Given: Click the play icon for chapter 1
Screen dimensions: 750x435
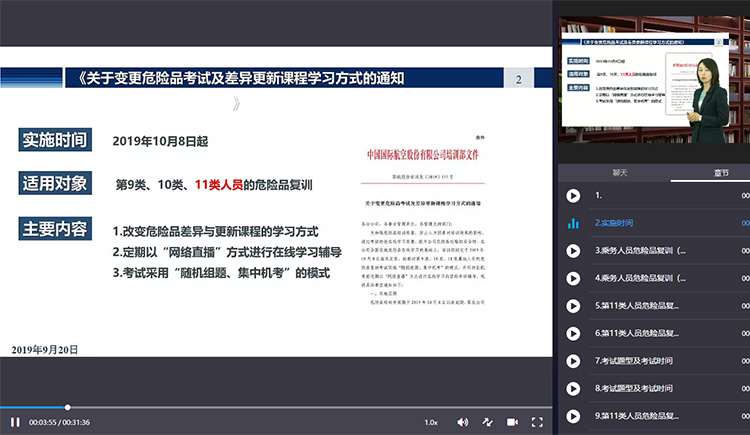Looking at the screenshot, I should [x=573, y=196].
